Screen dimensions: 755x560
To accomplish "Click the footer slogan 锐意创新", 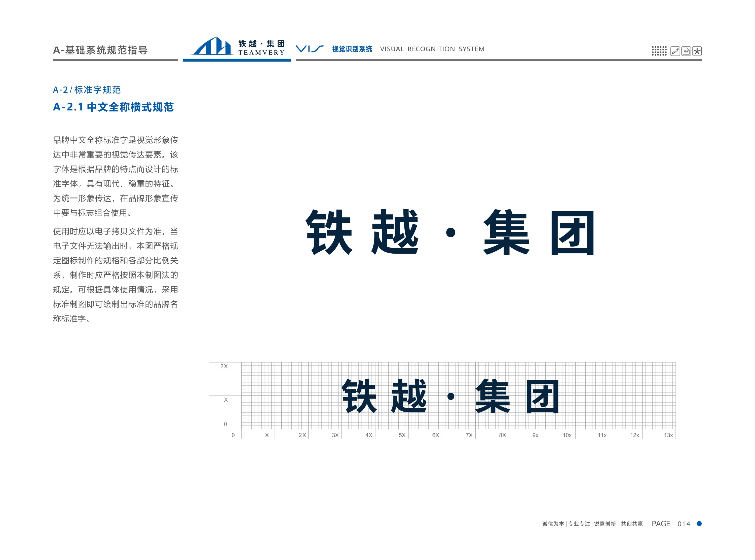I will [605, 524].
